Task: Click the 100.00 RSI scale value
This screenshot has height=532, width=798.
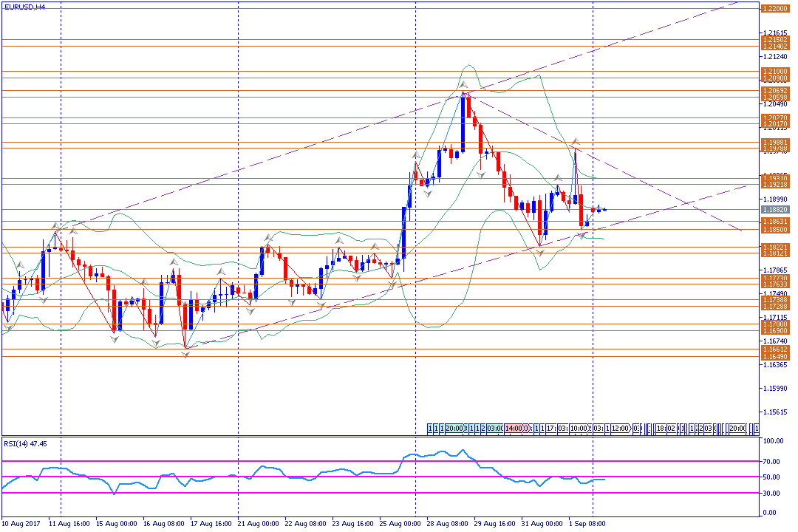Action: [773, 441]
